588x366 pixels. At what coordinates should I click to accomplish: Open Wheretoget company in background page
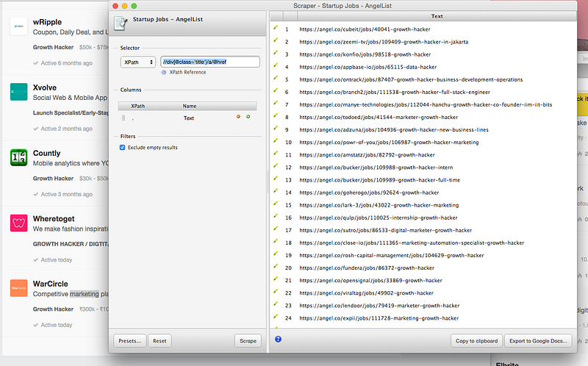[x=54, y=219]
